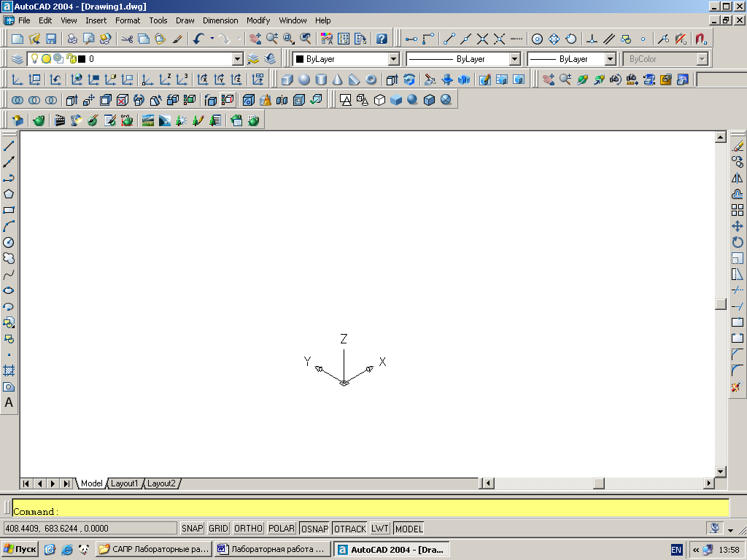Screen dimensions: 747x560
Task: Select the Spline draw tool
Action: tap(9, 275)
